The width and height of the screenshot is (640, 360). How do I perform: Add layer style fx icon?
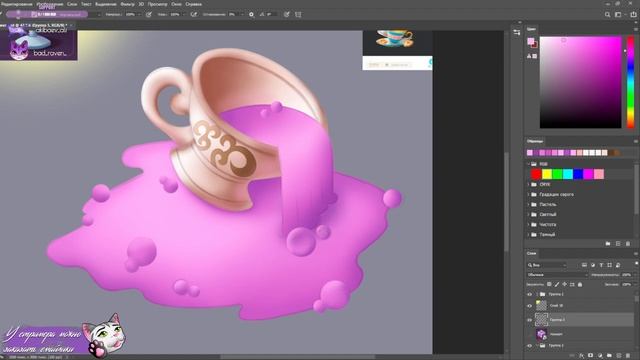(x=582, y=356)
